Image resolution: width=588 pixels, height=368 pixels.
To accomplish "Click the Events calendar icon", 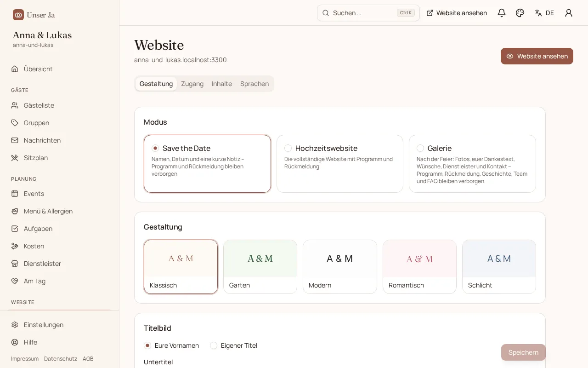I will [x=15, y=194].
